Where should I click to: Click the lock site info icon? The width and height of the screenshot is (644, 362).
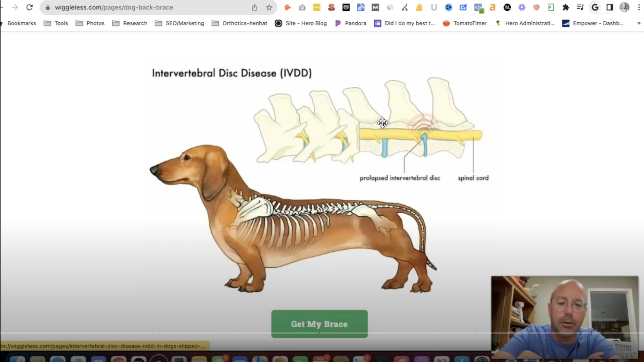point(48,7)
